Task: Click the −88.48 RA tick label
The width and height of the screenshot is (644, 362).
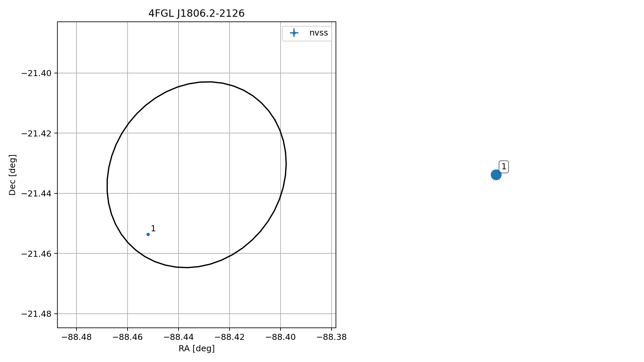Action: 77,337
